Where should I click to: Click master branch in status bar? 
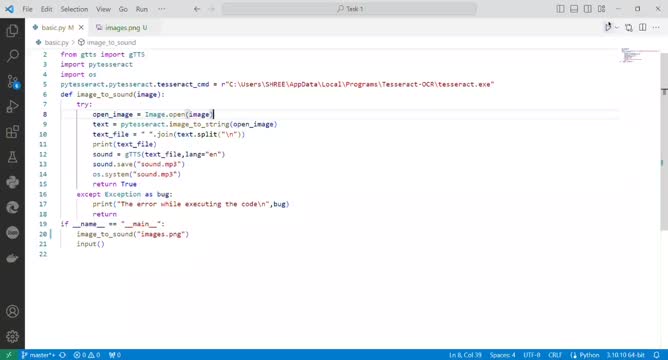[38, 355]
